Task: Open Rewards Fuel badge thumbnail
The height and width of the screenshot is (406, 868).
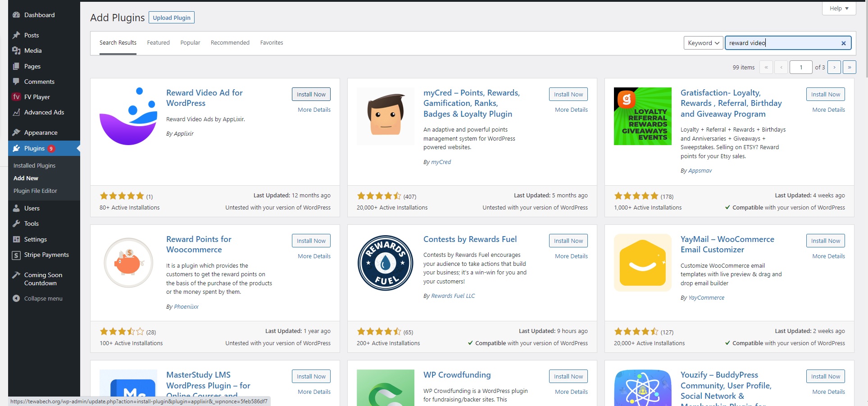Action: tap(386, 263)
